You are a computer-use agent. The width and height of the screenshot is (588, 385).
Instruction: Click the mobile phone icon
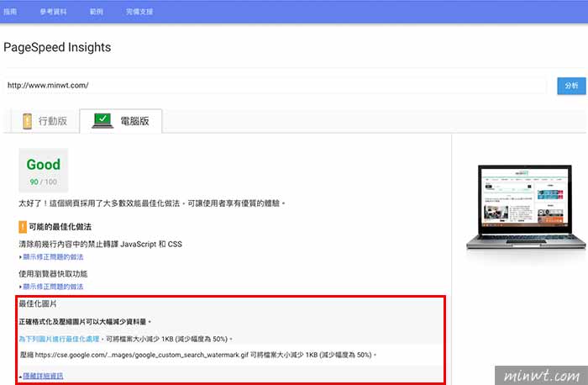pos(27,121)
